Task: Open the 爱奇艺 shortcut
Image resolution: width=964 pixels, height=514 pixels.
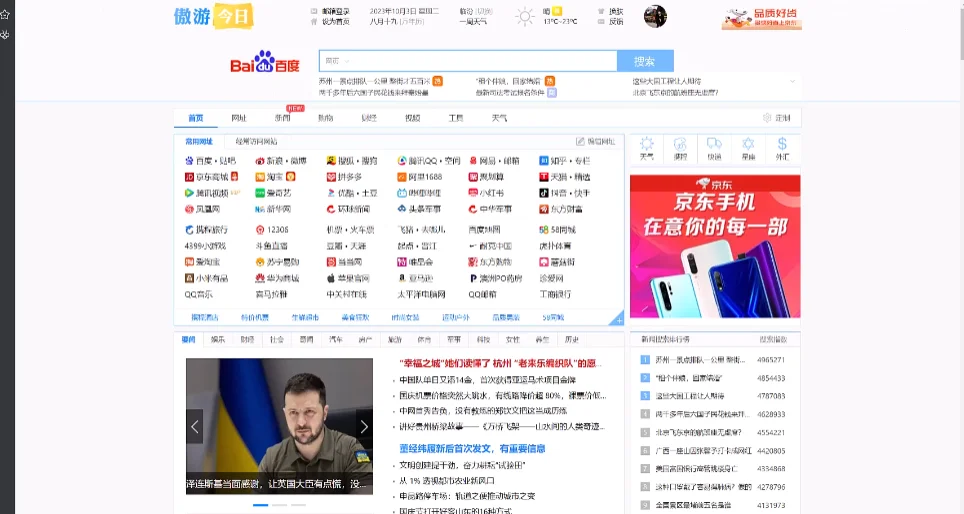Action: pyautogui.click(x=274, y=193)
